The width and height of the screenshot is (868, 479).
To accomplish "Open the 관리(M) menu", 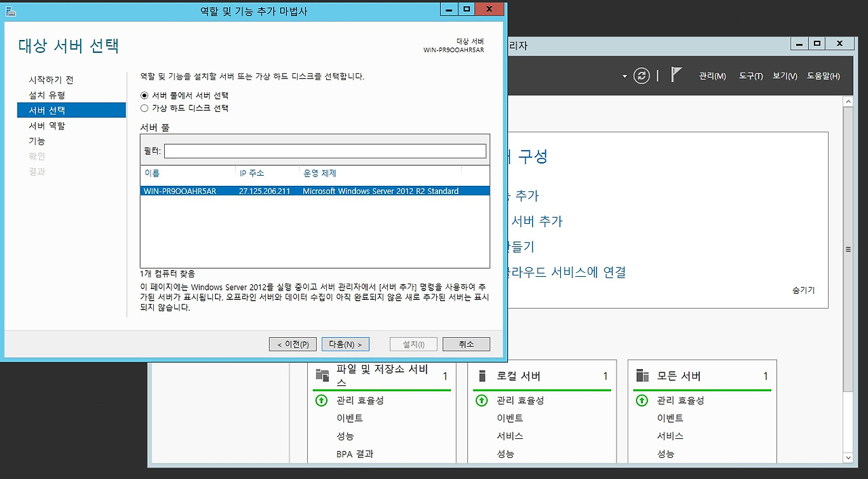I will pos(712,76).
